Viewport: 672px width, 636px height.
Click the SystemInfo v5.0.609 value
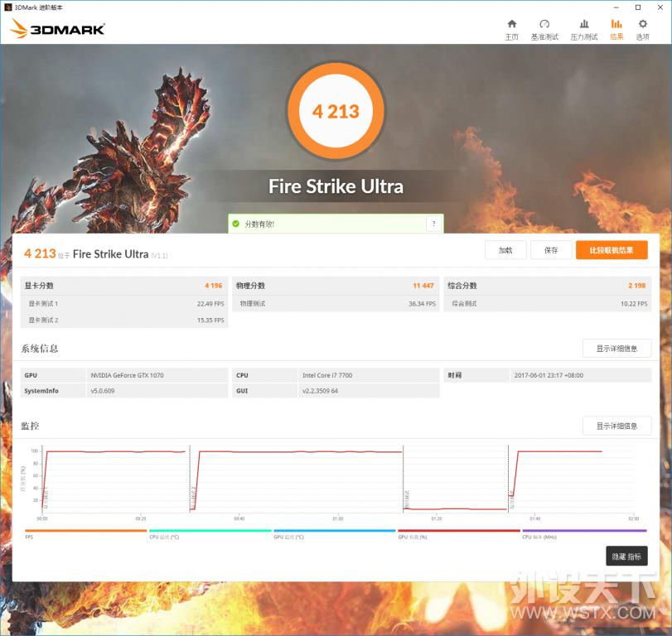click(x=103, y=391)
